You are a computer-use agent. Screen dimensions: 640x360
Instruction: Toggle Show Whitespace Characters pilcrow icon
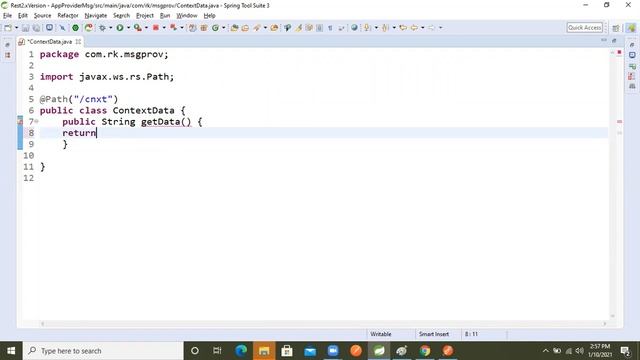coord(330,28)
